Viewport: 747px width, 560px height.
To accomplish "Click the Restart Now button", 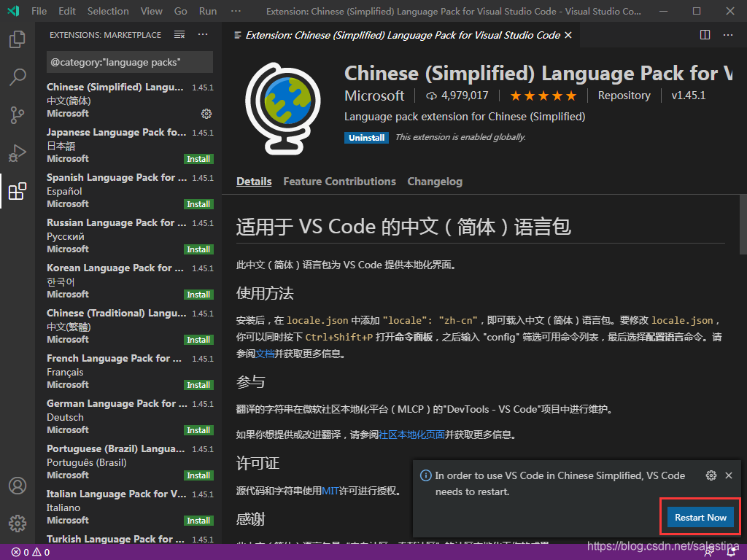I will [x=700, y=517].
